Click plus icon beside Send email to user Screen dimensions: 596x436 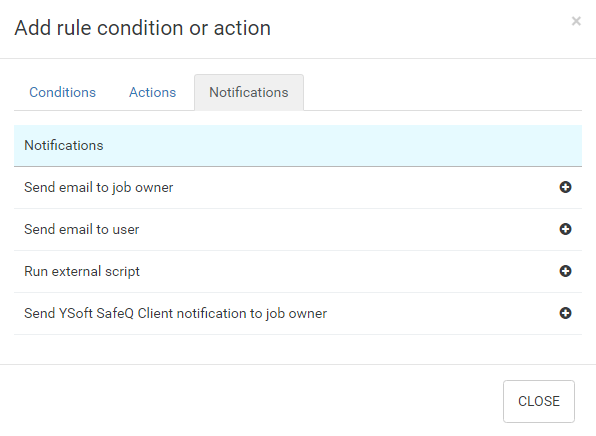tap(565, 229)
